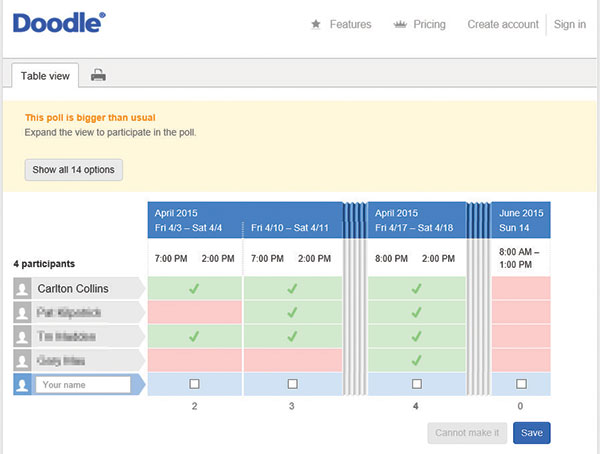The width and height of the screenshot is (600, 454).
Task: Click the avatar icon beside Your name field
Action: (23, 384)
